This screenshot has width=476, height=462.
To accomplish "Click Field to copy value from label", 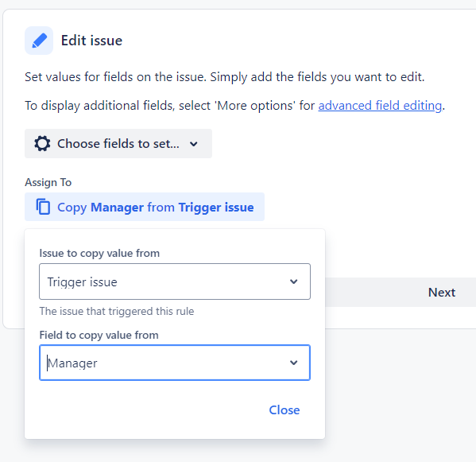I will coord(99,335).
